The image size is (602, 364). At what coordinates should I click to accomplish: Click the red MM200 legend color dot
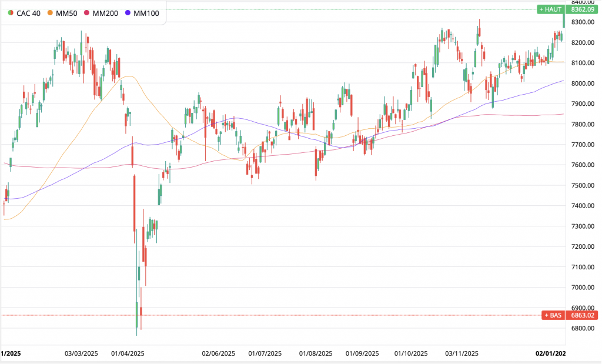(x=86, y=13)
